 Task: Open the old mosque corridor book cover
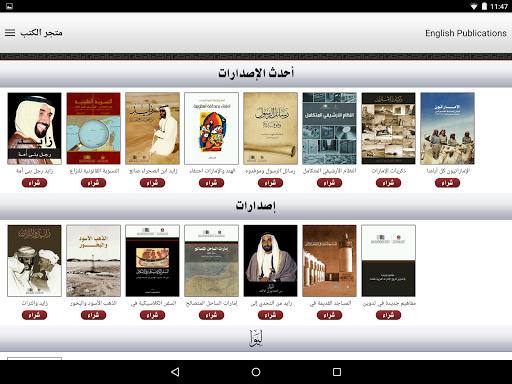click(x=329, y=261)
